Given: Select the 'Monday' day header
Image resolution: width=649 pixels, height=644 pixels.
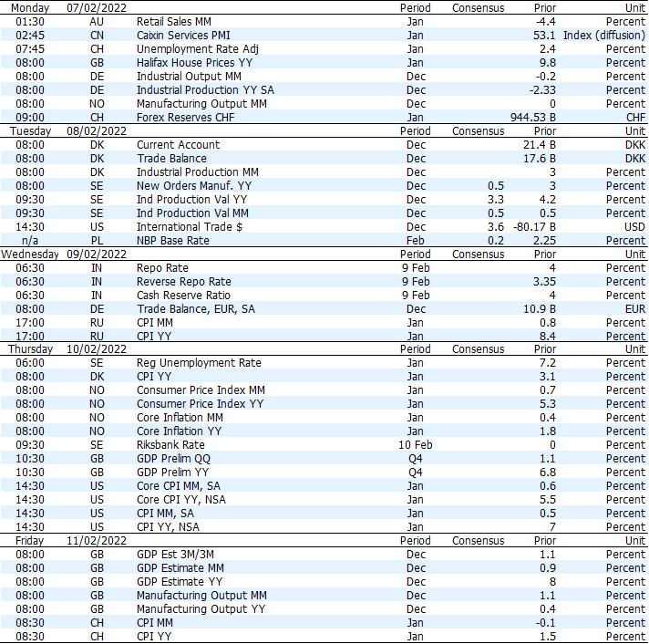Looking at the screenshot, I should point(30,8).
